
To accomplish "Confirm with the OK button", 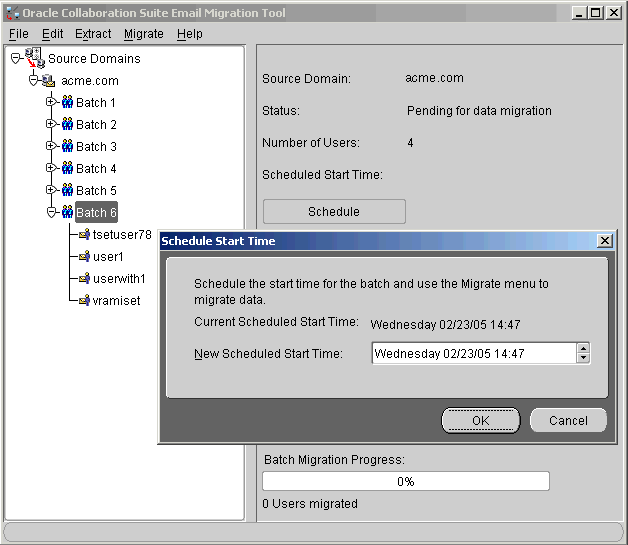I will point(481,420).
